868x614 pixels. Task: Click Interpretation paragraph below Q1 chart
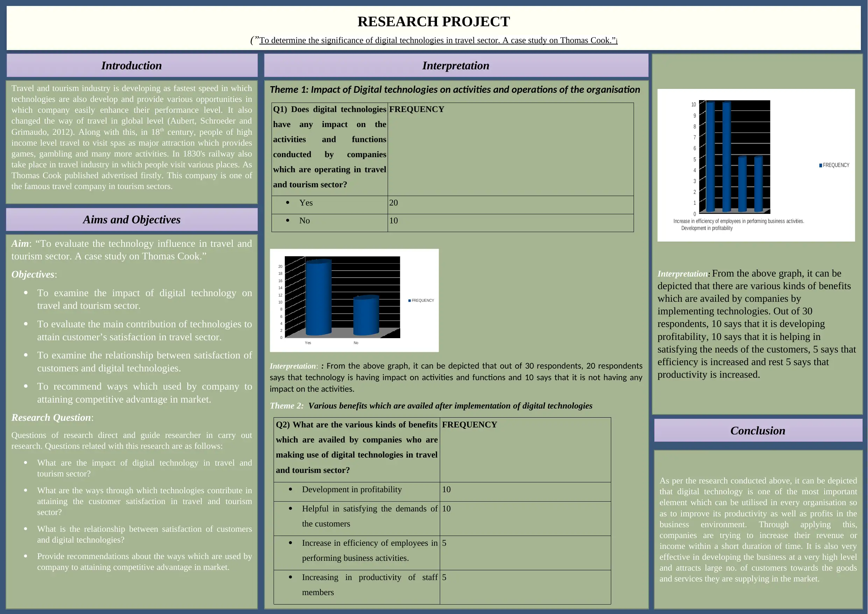[456, 377]
